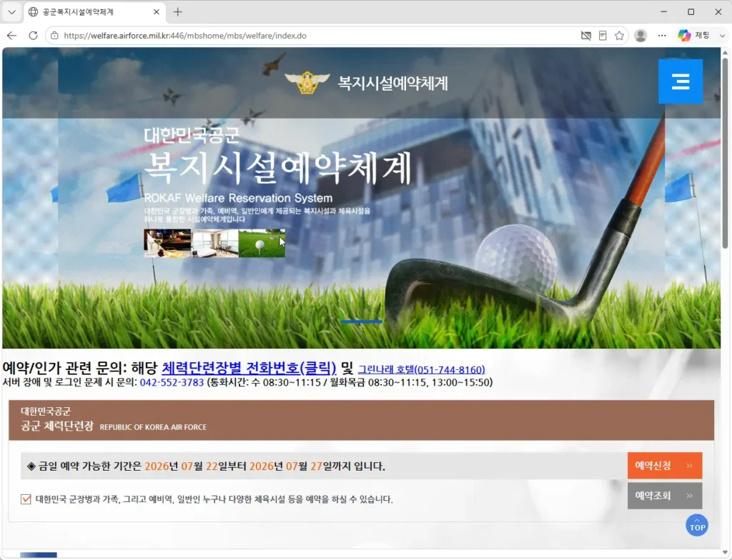The width and height of the screenshot is (732, 560).
Task: Close the 공군복지시설예약체계 tab
Action: (157, 12)
